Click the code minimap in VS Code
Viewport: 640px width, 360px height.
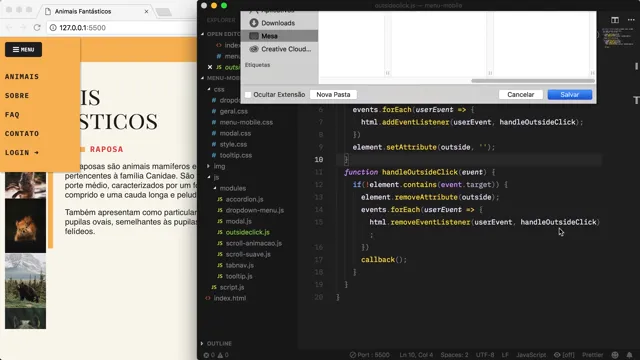pyautogui.click(x=618, y=38)
